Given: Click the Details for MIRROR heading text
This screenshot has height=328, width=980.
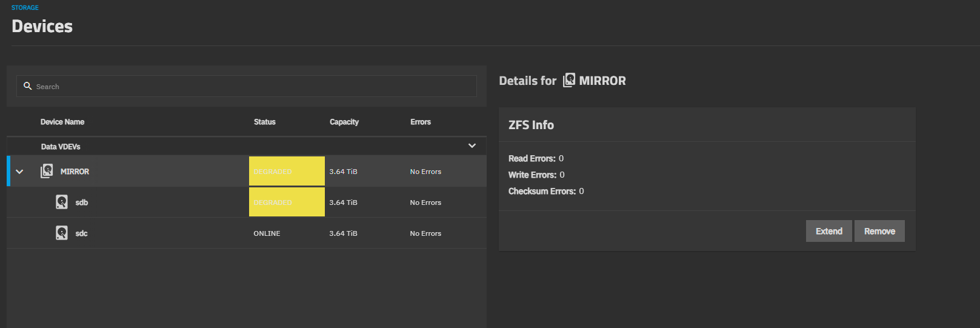Looking at the screenshot, I should pos(562,81).
